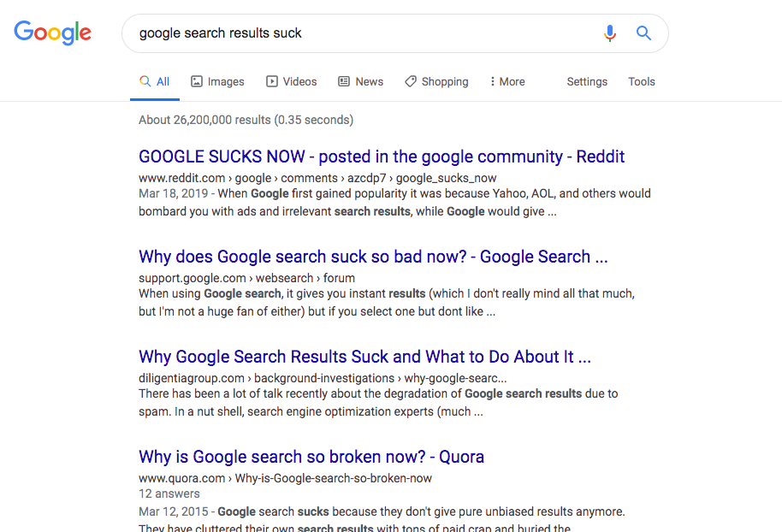Click the three-dot icon beside More

[x=492, y=81]
